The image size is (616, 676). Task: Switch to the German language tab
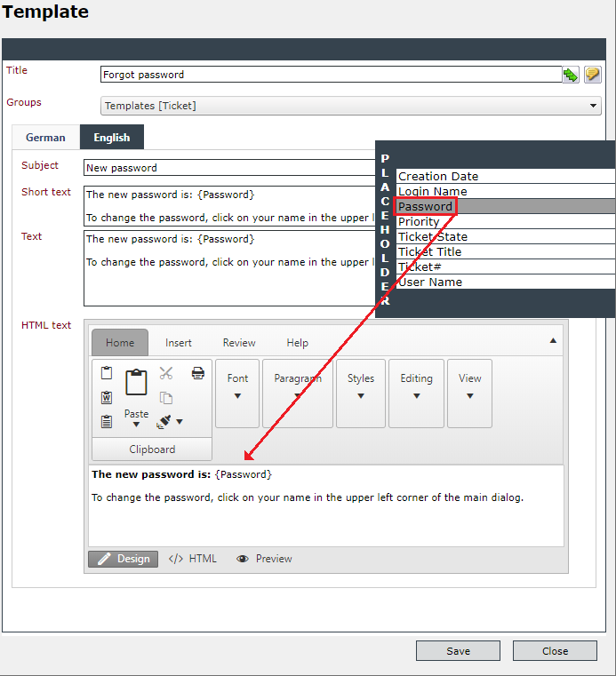tap(45, 138)
